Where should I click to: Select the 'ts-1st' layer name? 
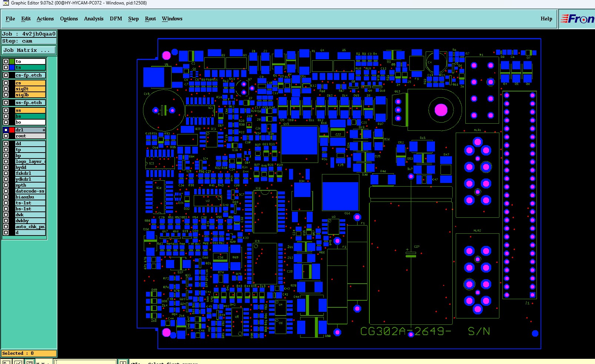tap(30, 203)
